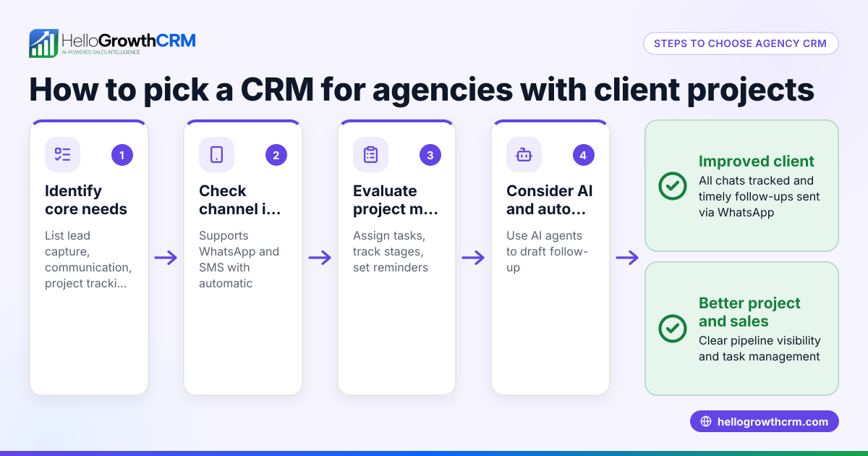This screenshot has width=868, height=456.
Task: Click the text "Supports WhatsApp and SMS with automatic"
Action: 239,259
